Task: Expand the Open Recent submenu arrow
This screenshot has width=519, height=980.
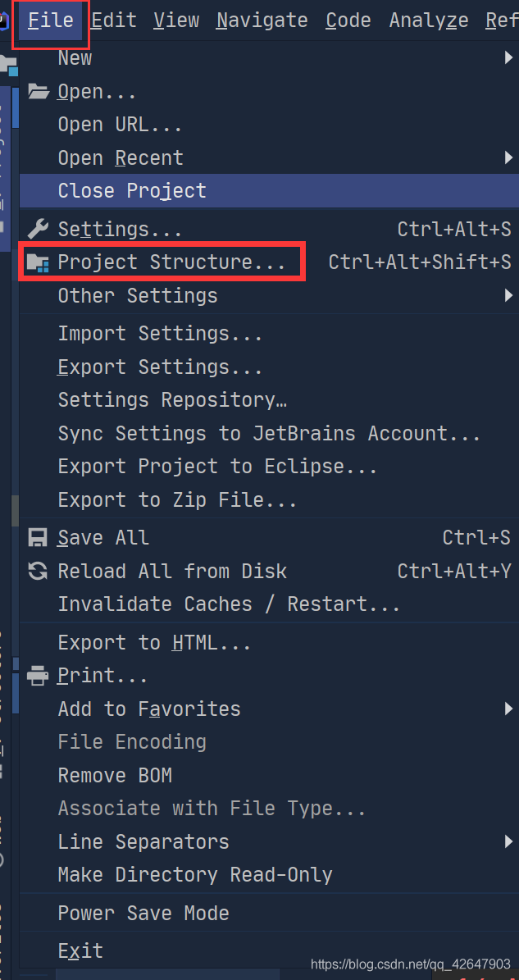Action: tap(509, 157)
